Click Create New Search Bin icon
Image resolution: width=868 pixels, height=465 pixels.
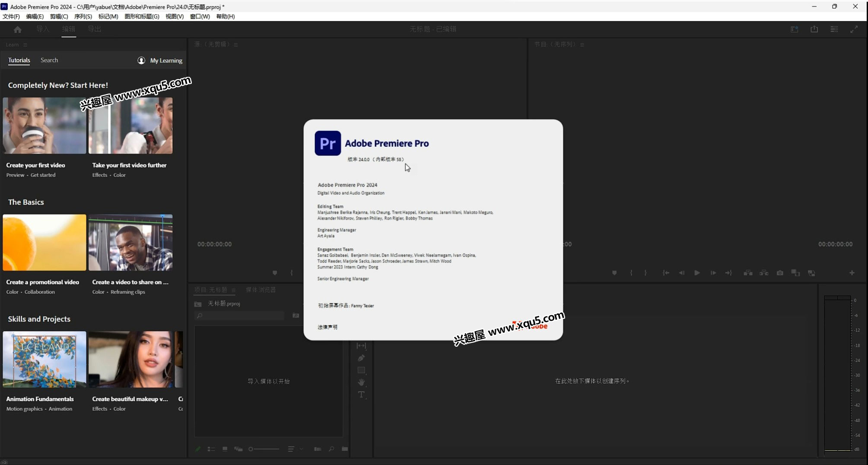(296, 316)
